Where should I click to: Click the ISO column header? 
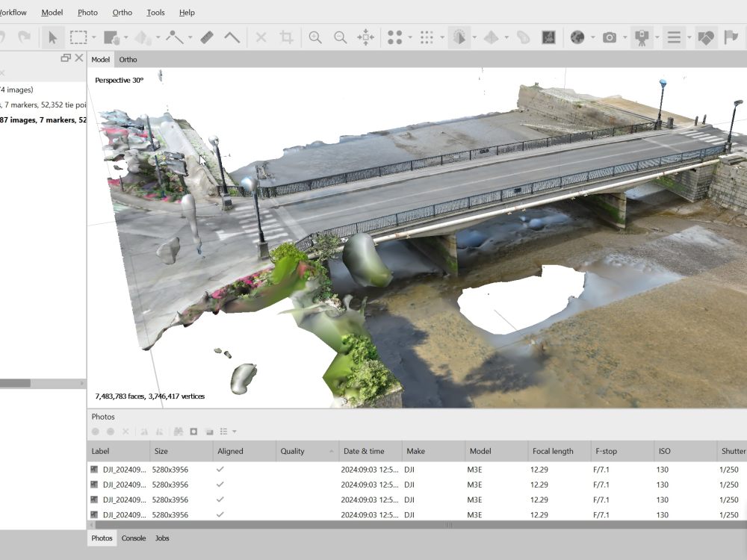point(685,451)
